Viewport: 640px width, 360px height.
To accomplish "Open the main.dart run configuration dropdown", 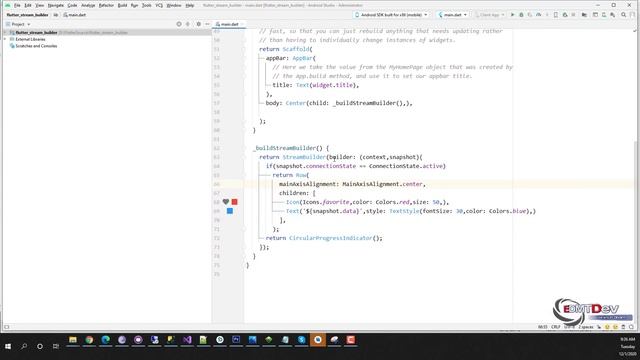I will point(452,15).
